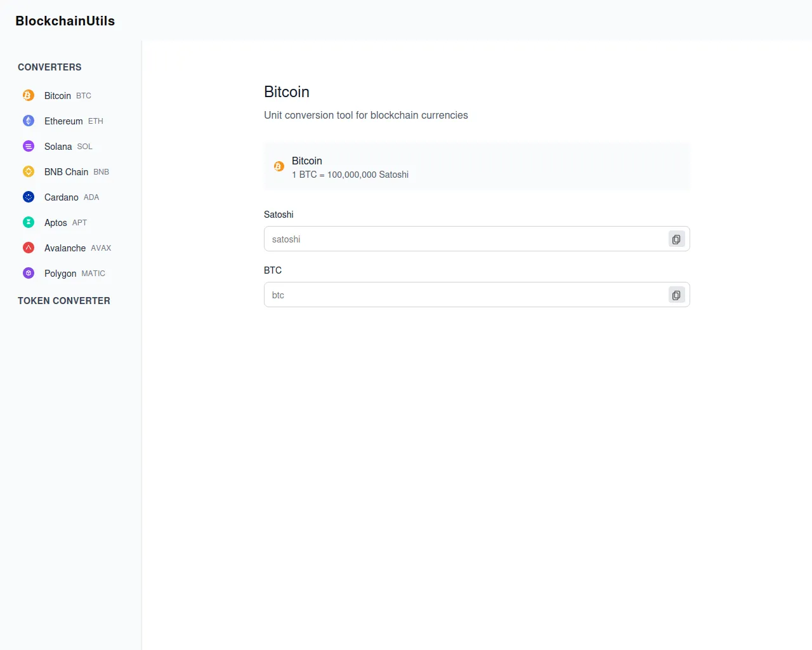The width and height of the screenshot is (812, 650).
Task: Click the dark blue Cardano icon
Action: [29, 197]
